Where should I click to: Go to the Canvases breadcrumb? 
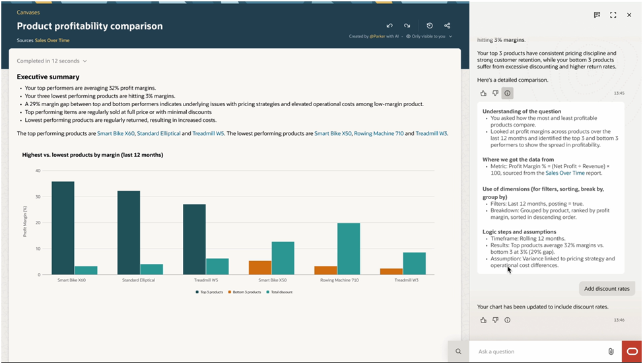(28, 12)
